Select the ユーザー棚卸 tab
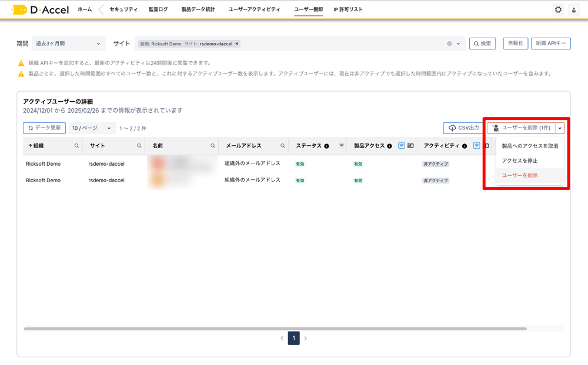The image size is (588, 365). pos(308,9)
